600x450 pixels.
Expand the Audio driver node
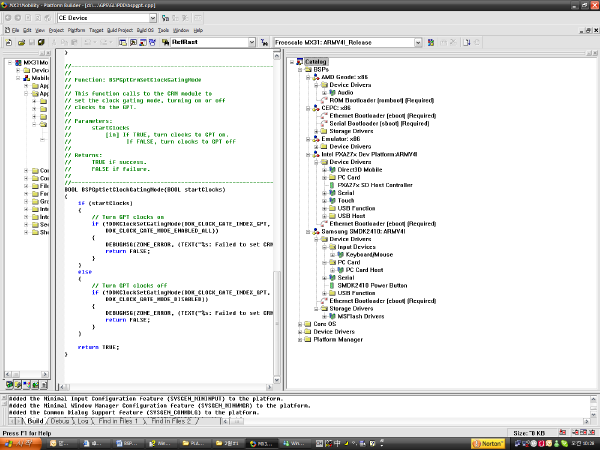(324, 93)
